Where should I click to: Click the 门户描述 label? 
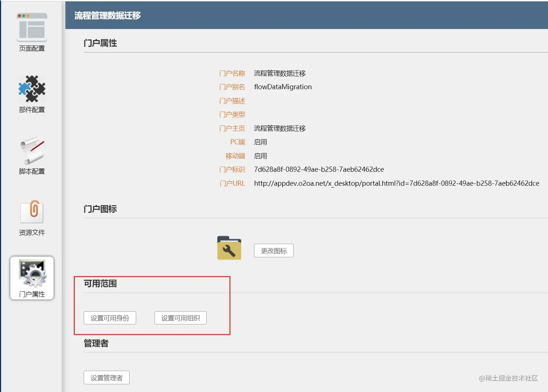coord(232,101)
